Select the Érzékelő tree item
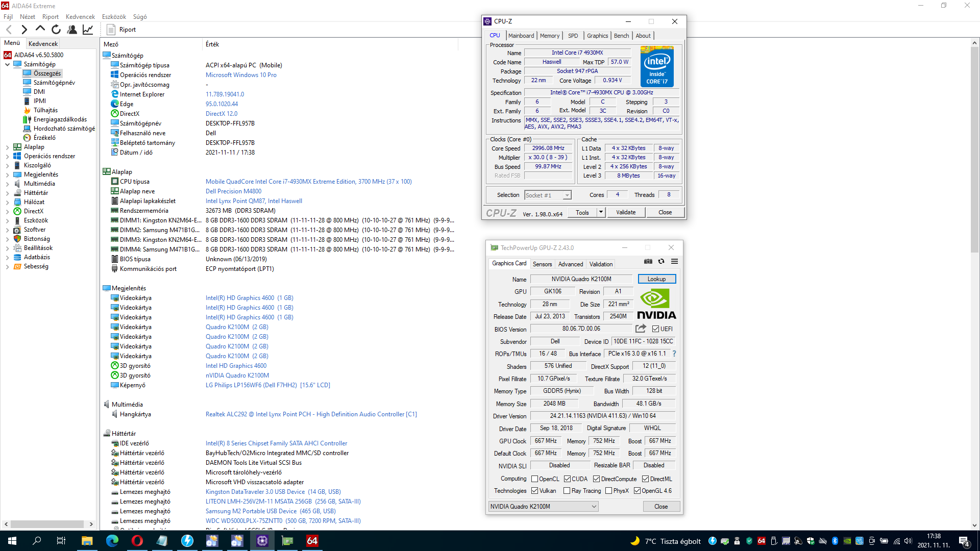The image size is (980, 551). [44, 138]
